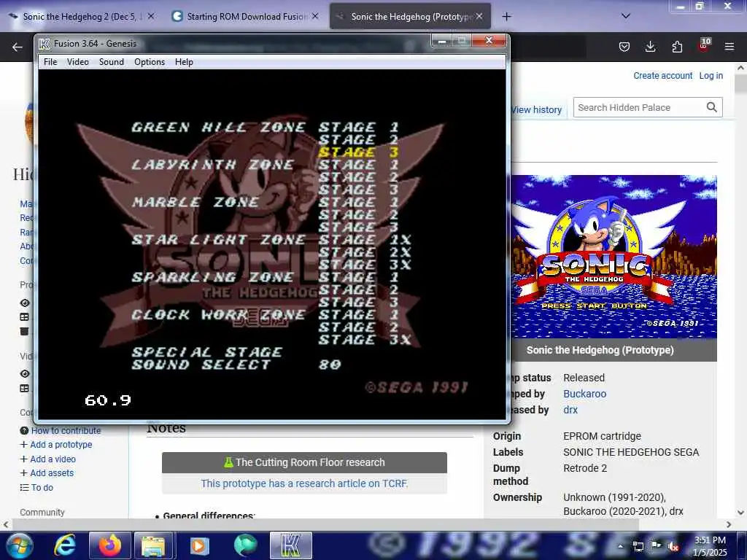
Task: Open the Video menu in Fusion
Action: tap(77, 62)
